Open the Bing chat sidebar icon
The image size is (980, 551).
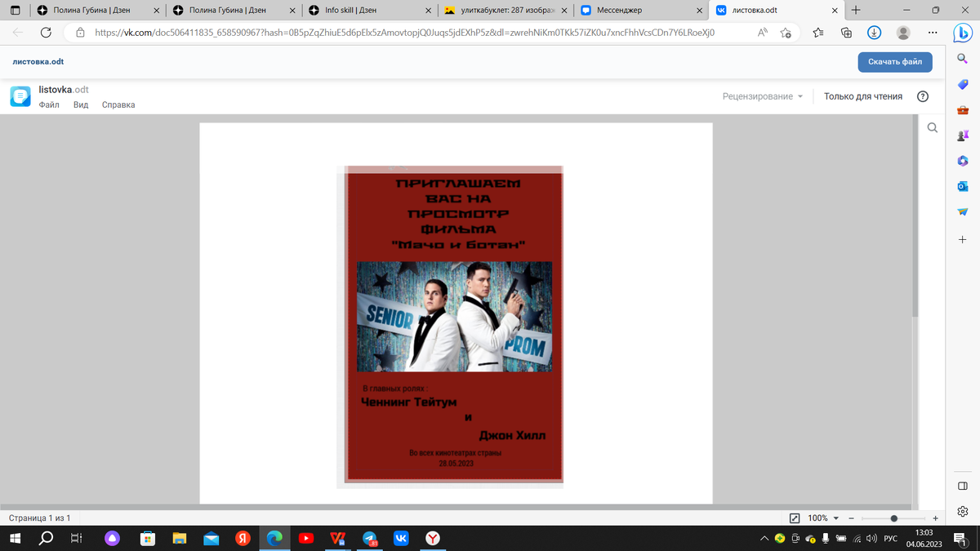tap(962, 33)
